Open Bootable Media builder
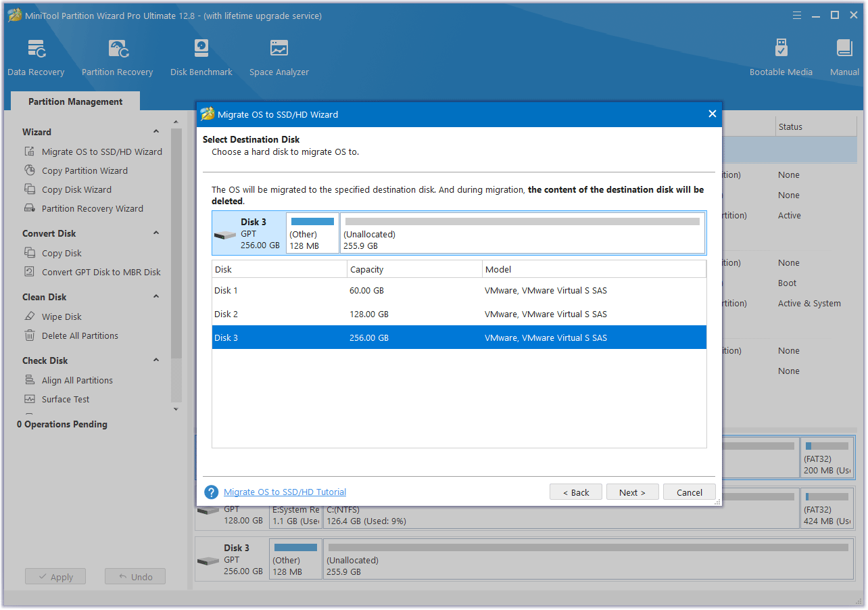 pyautogui.click(x=781, y=57)
